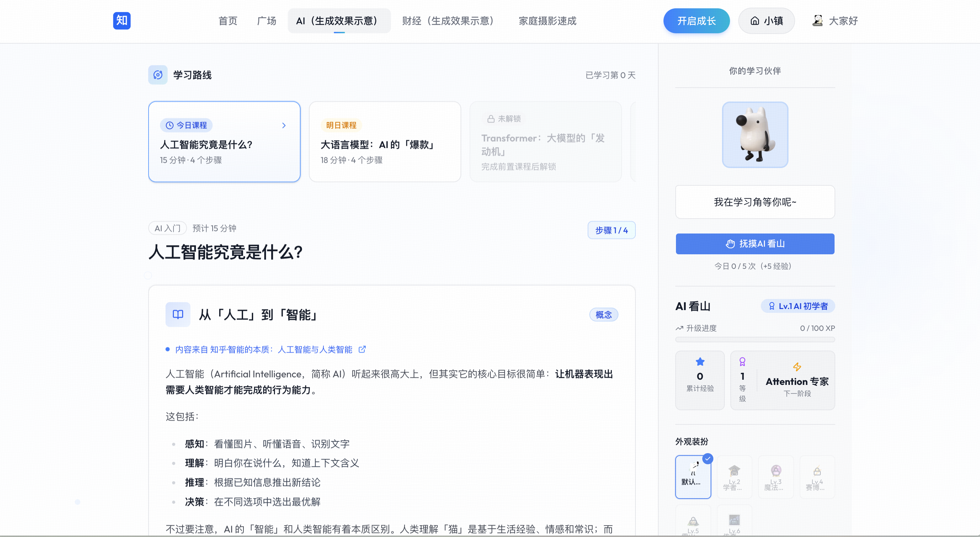
Task: Click the 明日课程 badge
Action: (x=341, y=125)
